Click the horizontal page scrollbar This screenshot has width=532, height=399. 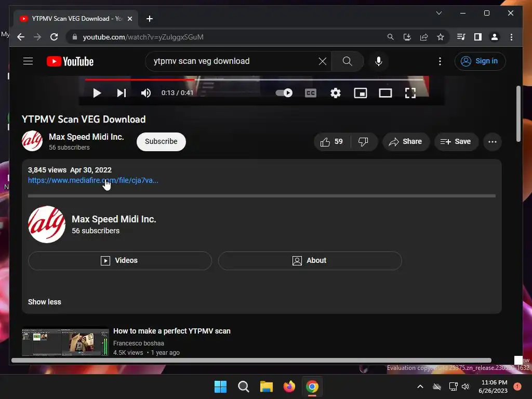click(251, 361)
